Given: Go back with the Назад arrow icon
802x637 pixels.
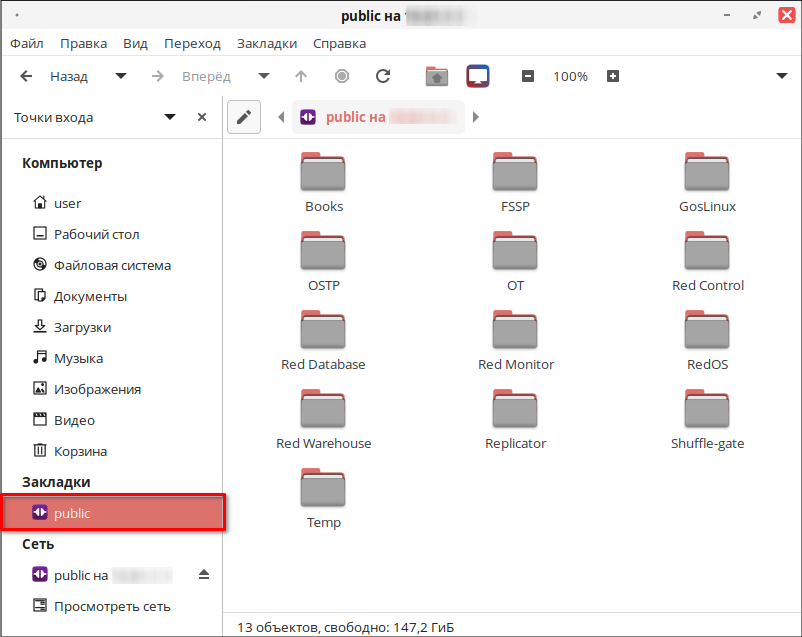Looking at the screenshot, I should [26, 76].
